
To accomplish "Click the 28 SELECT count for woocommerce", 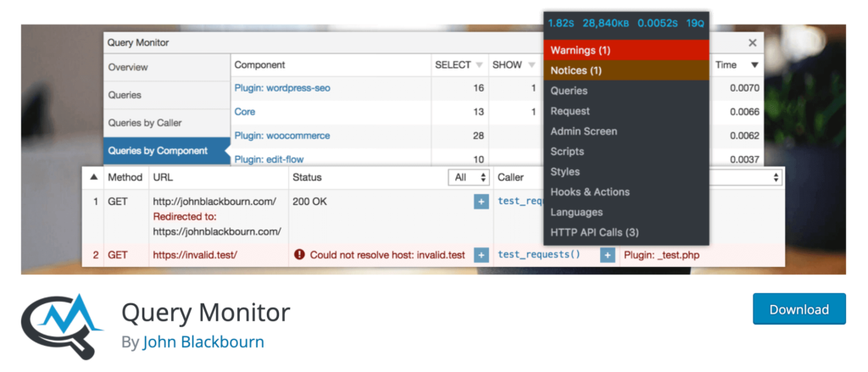I will 479,136.
